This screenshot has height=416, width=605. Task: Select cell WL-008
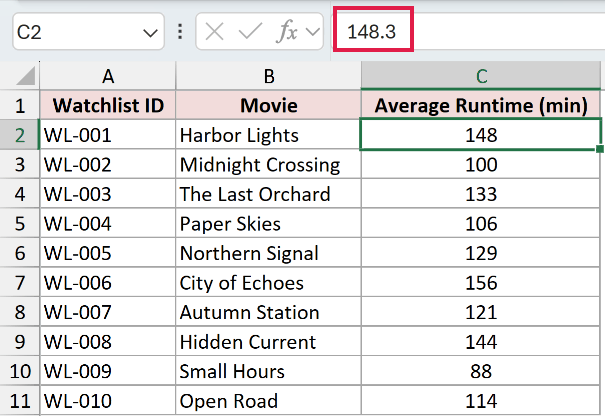[x=108, y=342]
